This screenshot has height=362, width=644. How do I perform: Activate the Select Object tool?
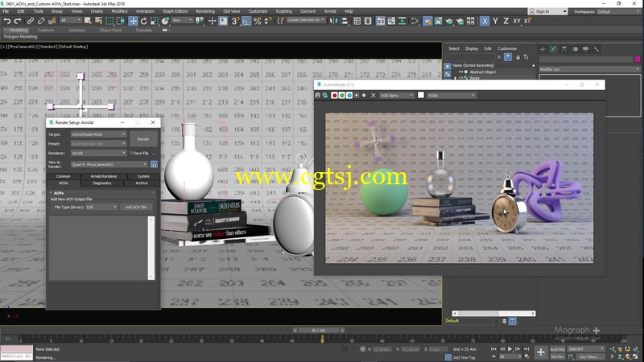click(x=88, y=21)
